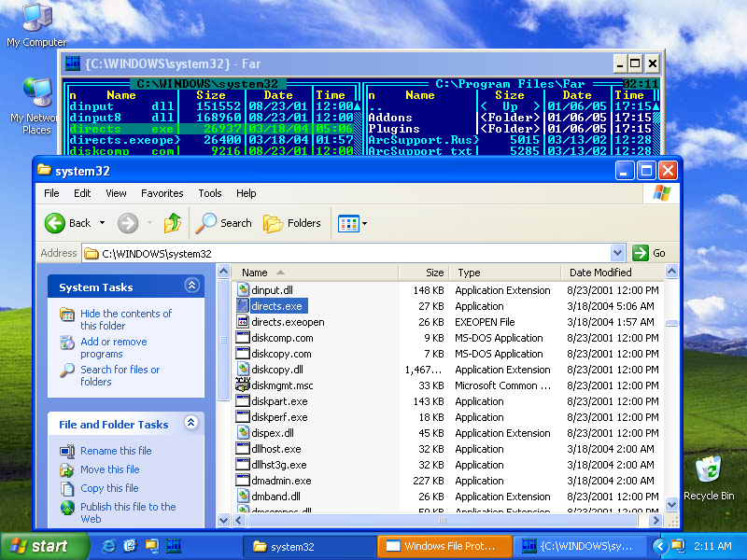Click the Back arrow icon in Explorer
Image resolution: width=747 pixels, height=560 pixels.
click(55, 223)
